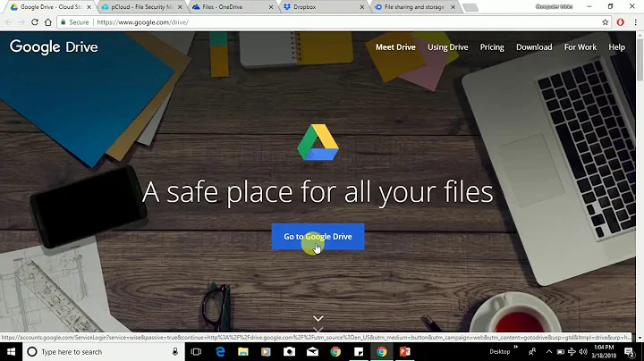Expand the page with the down chevron

click(x=318, y=318)
